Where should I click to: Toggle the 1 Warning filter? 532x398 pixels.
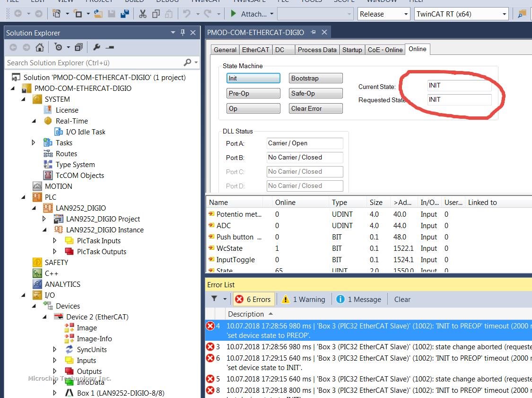(x=304, y=299)
